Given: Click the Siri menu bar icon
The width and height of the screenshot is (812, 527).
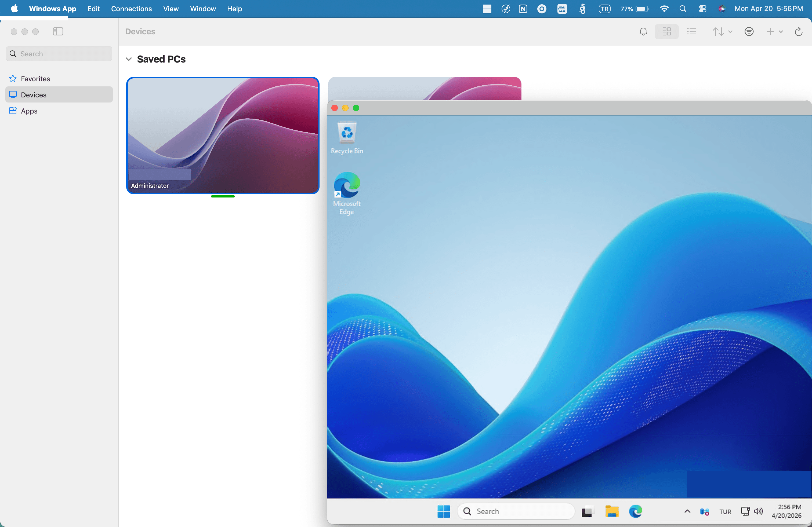Looking at the screenshot, I should [x=722, y=9].
